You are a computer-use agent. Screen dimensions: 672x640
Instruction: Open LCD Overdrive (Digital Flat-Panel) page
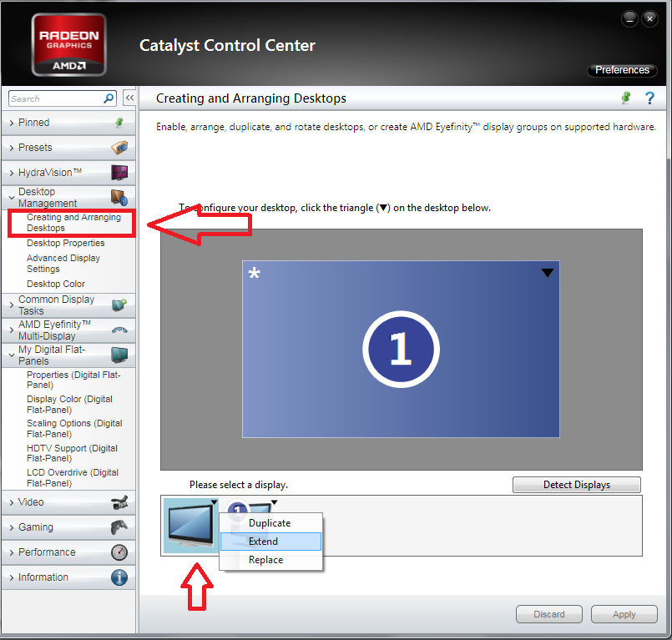point(73,477)
